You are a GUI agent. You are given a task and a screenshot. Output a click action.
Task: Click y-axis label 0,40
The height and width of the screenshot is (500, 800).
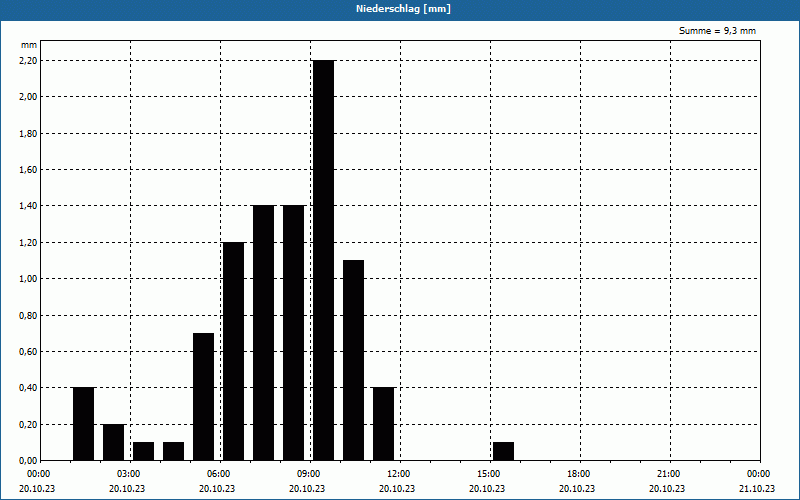pyautogui.click(x=28, y=388)
